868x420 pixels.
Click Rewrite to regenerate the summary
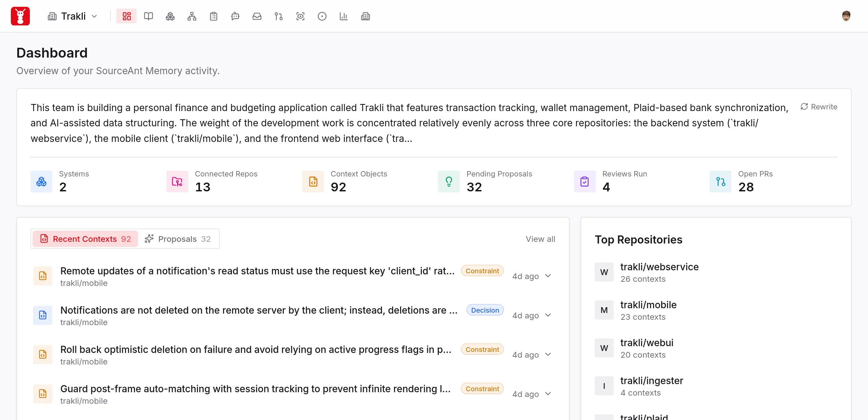tap(819, 107)
